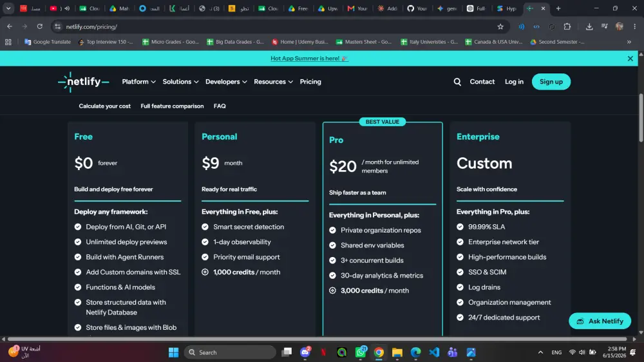Open the Second Semester bookmark
The height and width of the screenshot is (362, 644).
557,42
